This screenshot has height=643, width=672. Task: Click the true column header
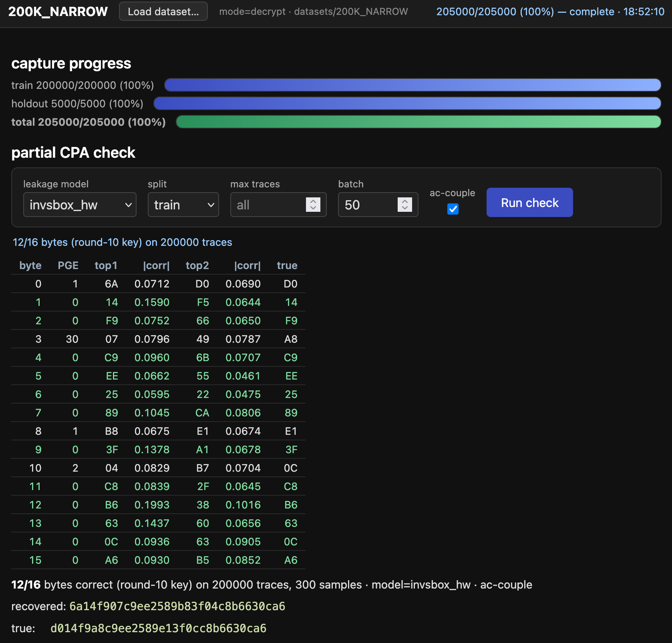point(287,265)
